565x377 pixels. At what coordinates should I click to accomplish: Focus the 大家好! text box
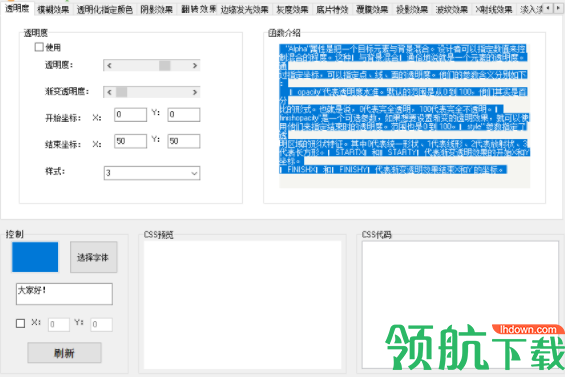64,294
